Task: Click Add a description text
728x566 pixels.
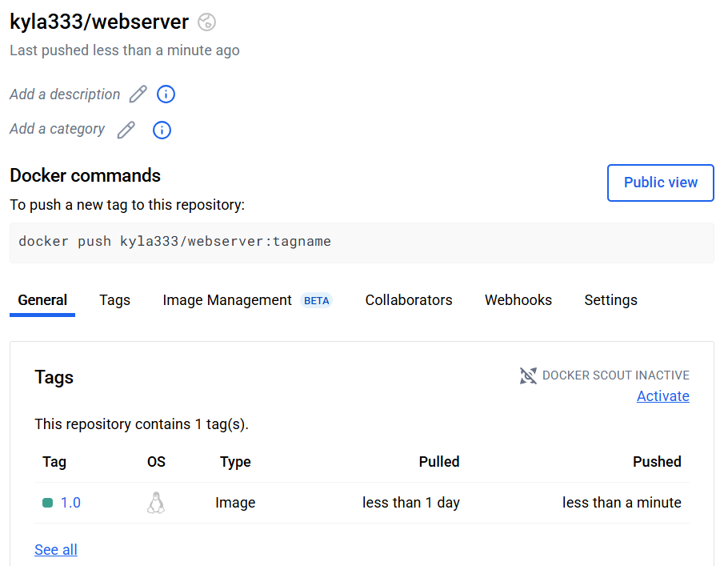Action: (65, 94)
